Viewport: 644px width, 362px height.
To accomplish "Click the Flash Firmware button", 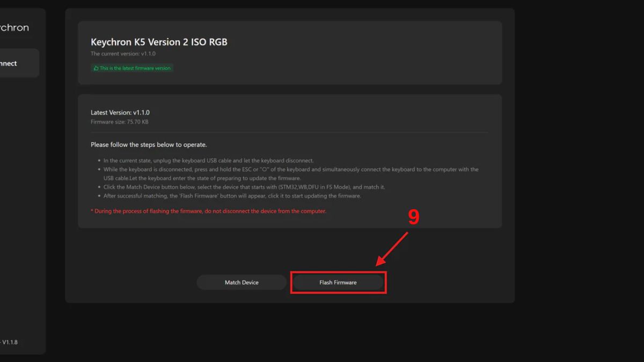I will (x=338, y=282).
